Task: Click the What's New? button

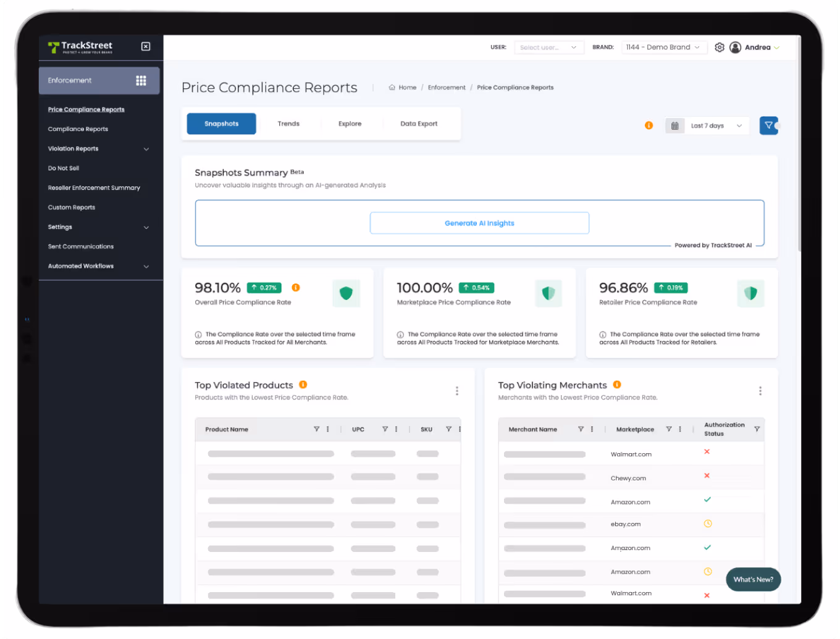Action: (x=753, y=579)
